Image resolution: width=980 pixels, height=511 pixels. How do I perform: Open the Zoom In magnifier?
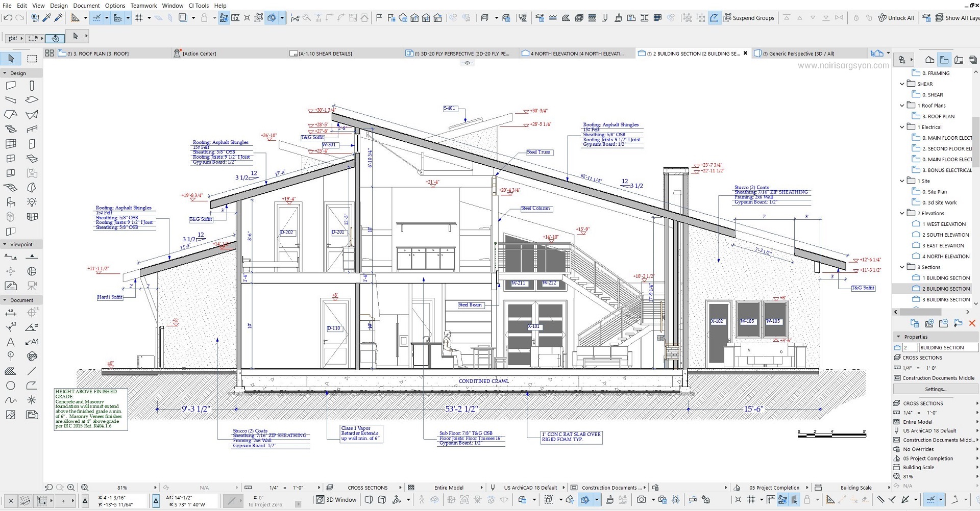point(71,488)
